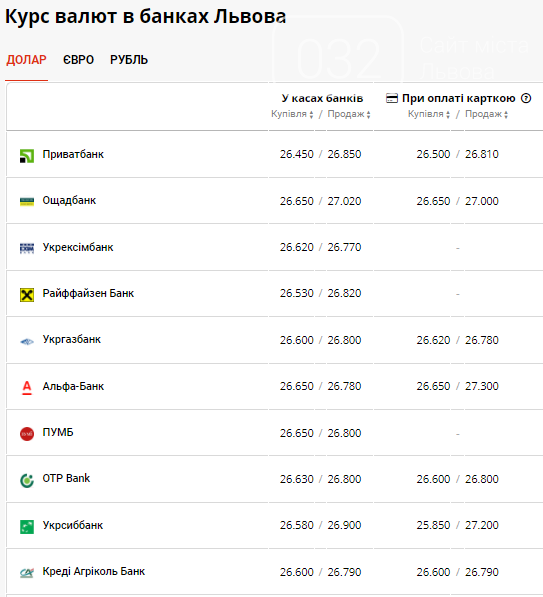Switch to the ЄВРО currency tab

[x=78, y=60]
